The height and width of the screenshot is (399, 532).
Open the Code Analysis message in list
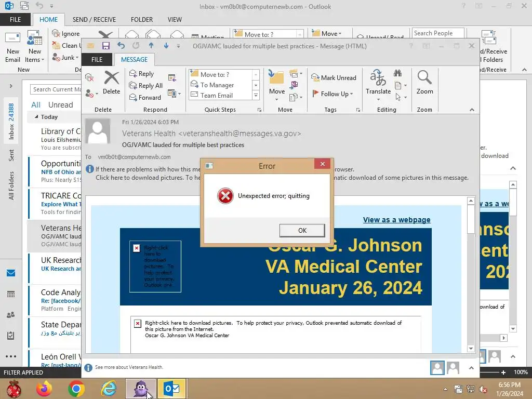(x=55, y=300)
